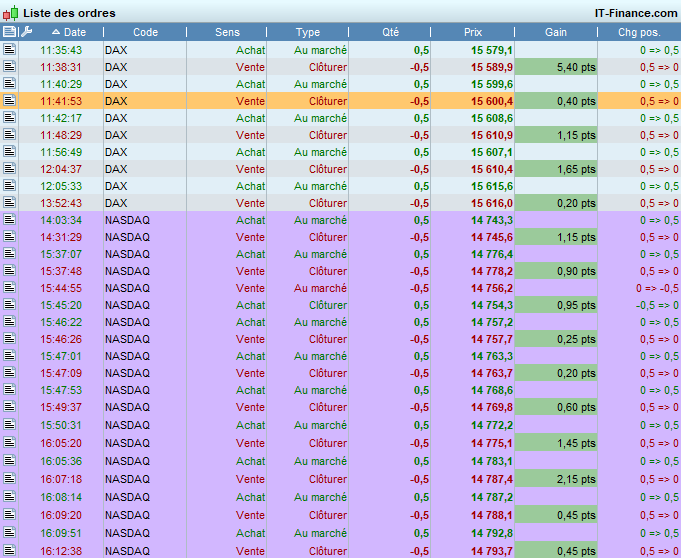Open order details icon for 11:35:43 DAX row
This screenshot has width=681, height=558.
point(9,50)
